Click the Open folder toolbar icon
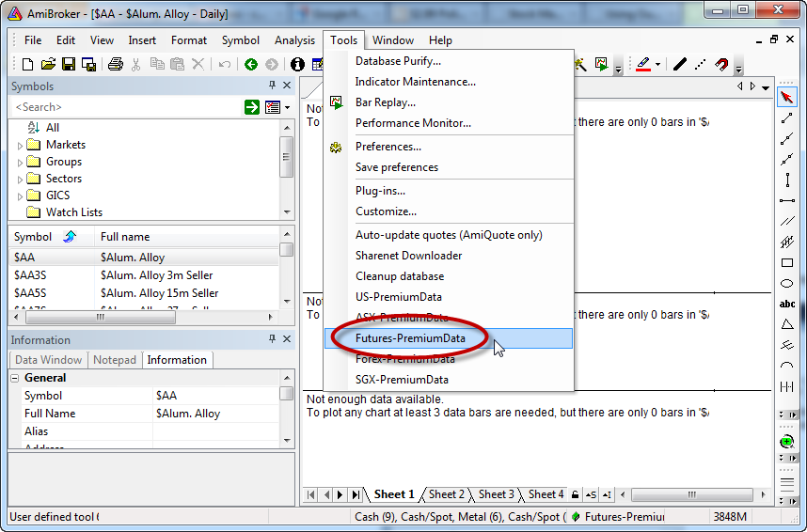This screenshot has width=807, height=532. (x=48, y=64)
